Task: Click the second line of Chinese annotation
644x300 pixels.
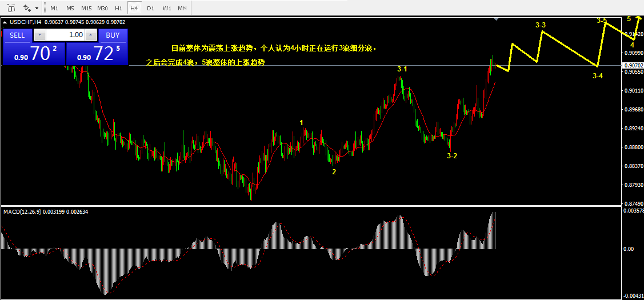Action: pyautogui.click(x=205, y=62)
